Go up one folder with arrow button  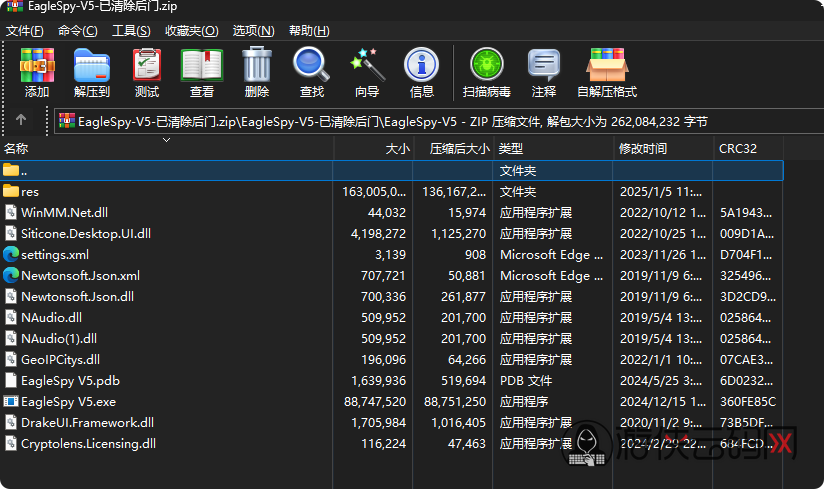21,121
